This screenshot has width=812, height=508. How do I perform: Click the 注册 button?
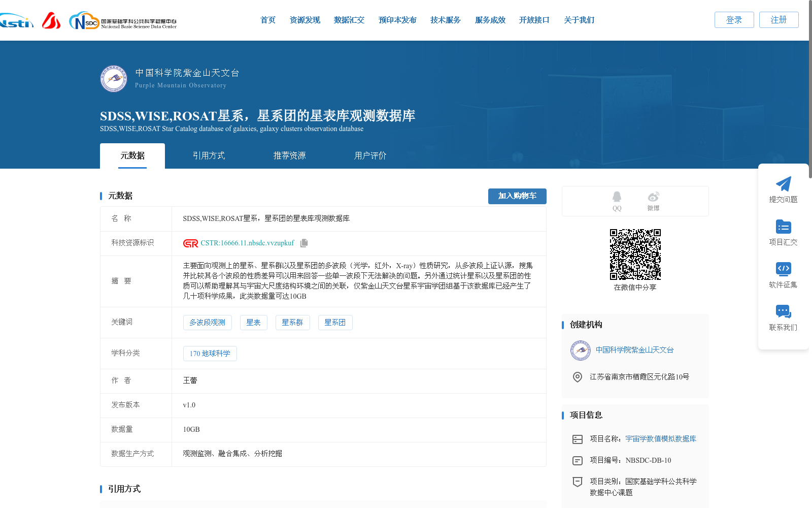point(779,20)
